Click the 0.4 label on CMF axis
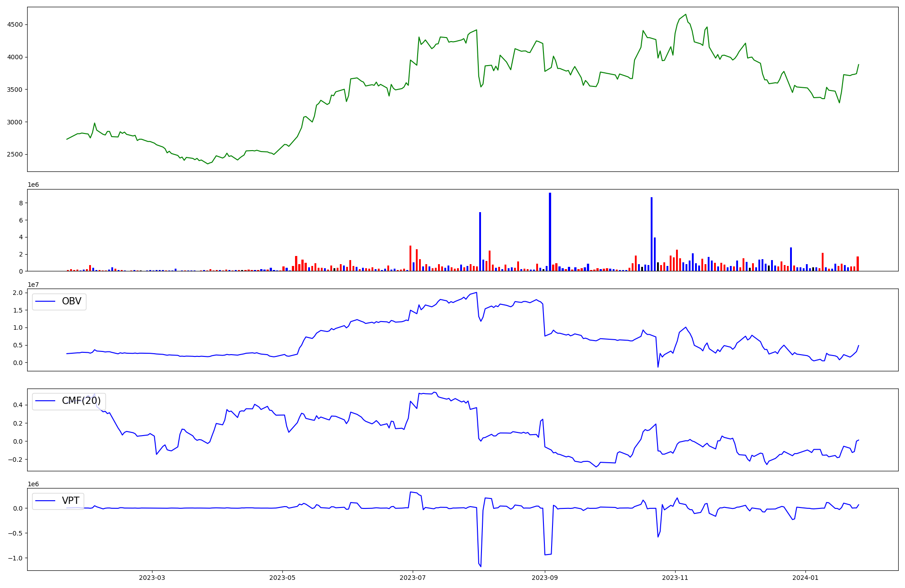The image size is (905, 588). tap(18, 405)
